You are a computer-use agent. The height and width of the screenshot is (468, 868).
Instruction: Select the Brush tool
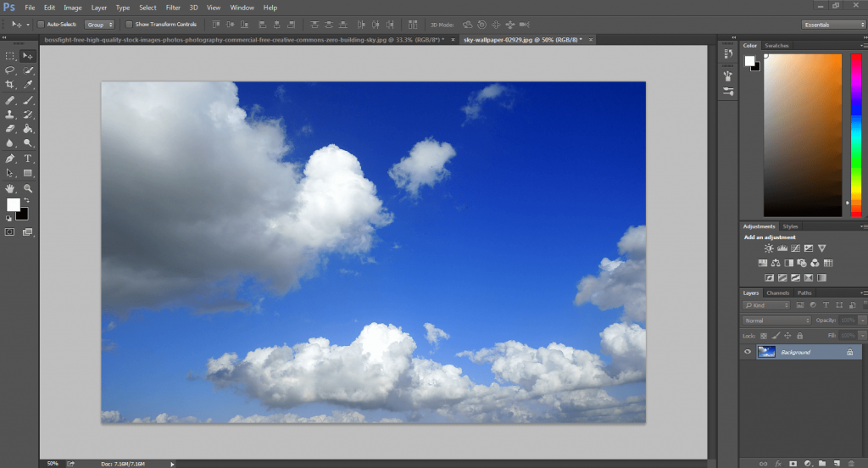coord(28,100)
